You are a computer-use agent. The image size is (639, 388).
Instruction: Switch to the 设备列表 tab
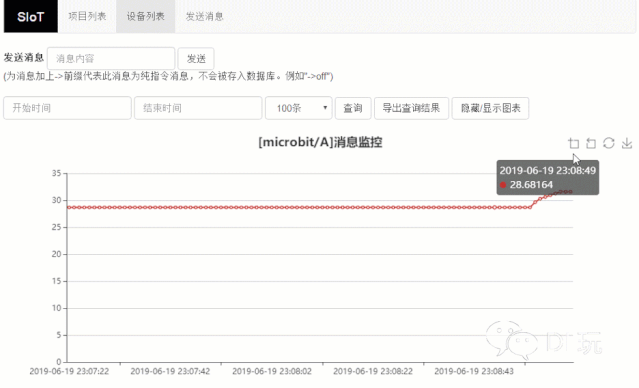[x=145, y=16]
